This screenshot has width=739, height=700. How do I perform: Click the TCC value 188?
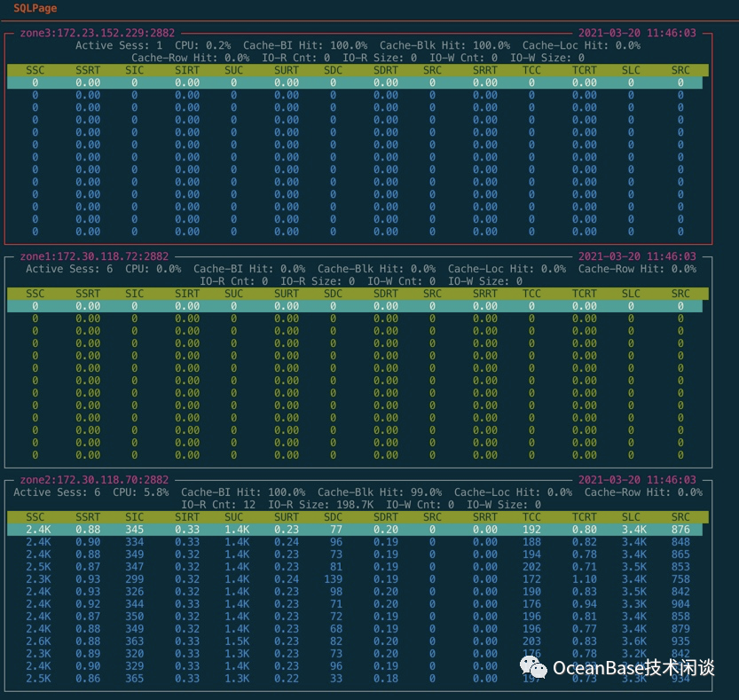tap(531, 542)
